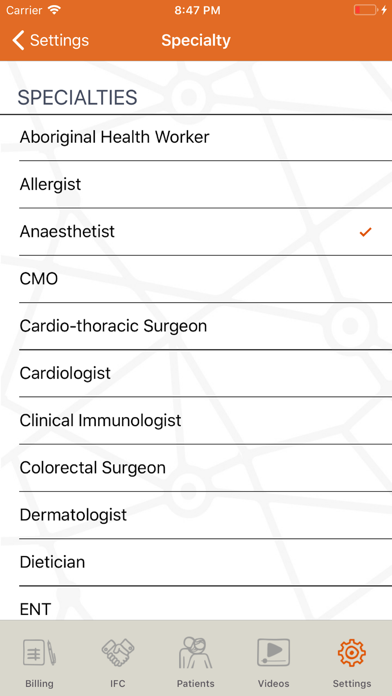Select the Dietician row
The image size is (392, 696).
196,562
